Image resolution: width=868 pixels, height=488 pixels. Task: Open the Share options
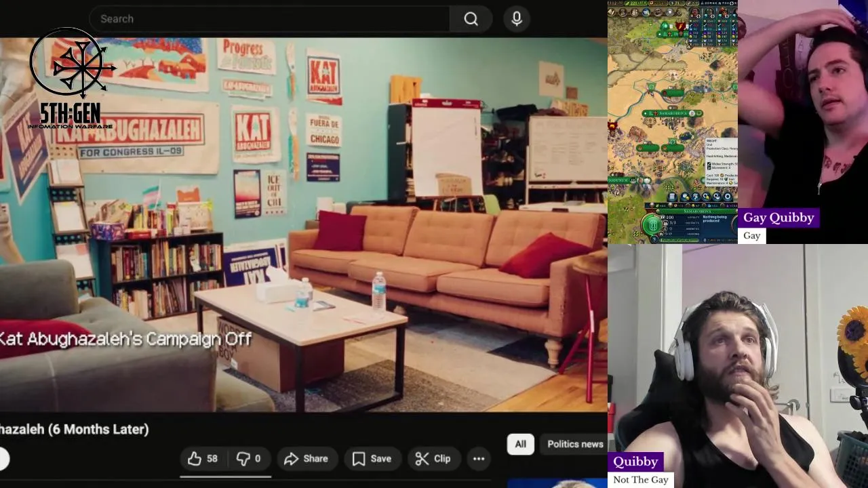(306, 459)
